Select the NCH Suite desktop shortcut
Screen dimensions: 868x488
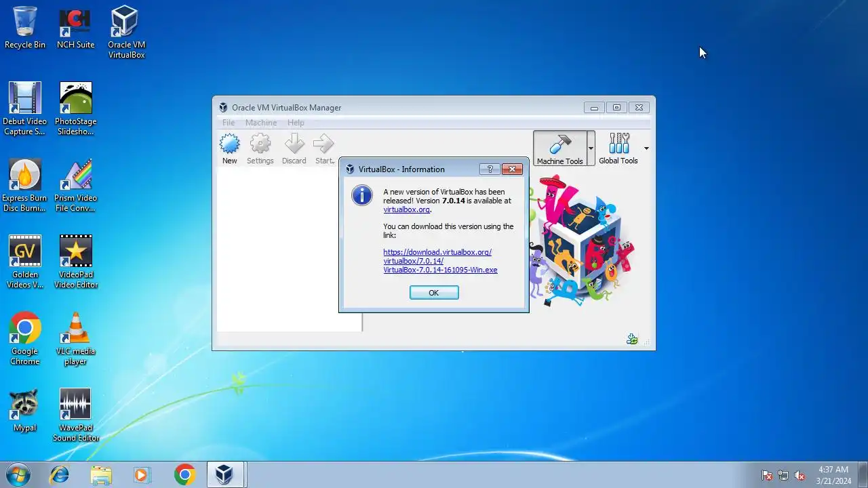[x=75, y=28]
